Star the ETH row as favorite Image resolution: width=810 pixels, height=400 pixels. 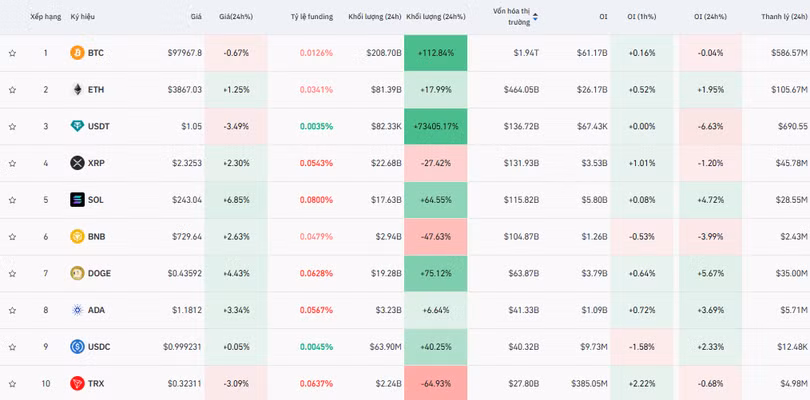[12, 90]
